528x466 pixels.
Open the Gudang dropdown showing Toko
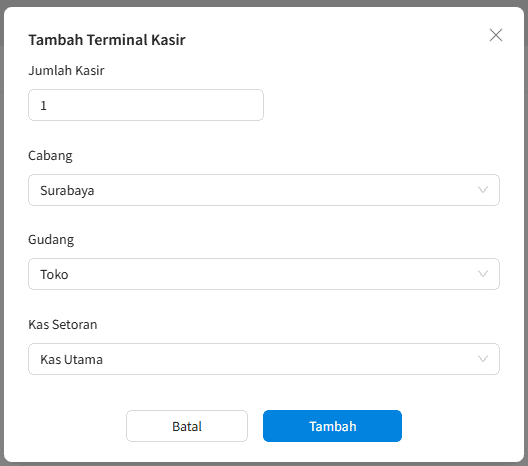[x=264, y=274]
